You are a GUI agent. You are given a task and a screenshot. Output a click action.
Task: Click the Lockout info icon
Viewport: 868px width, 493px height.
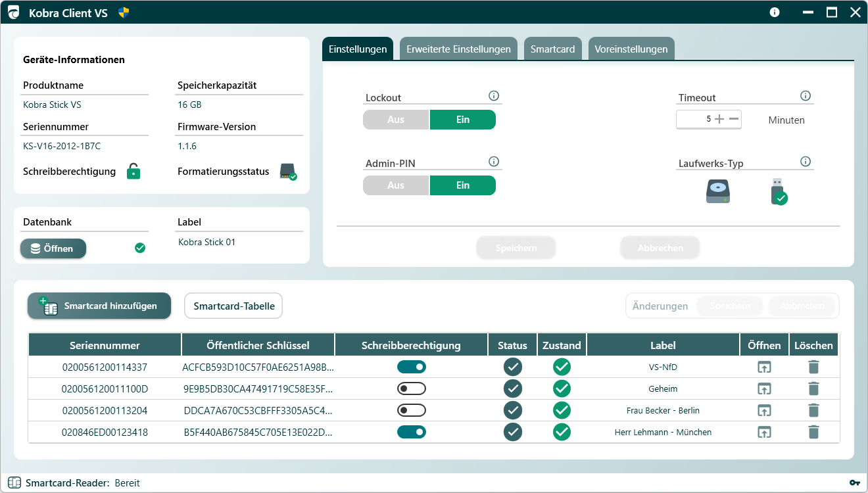click(x=494, y=97)
